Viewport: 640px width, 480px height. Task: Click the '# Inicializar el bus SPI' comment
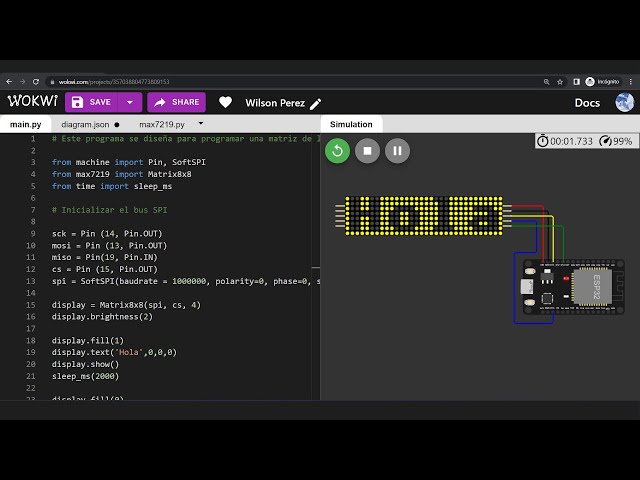pyautogui.click(x=109, y=210)
